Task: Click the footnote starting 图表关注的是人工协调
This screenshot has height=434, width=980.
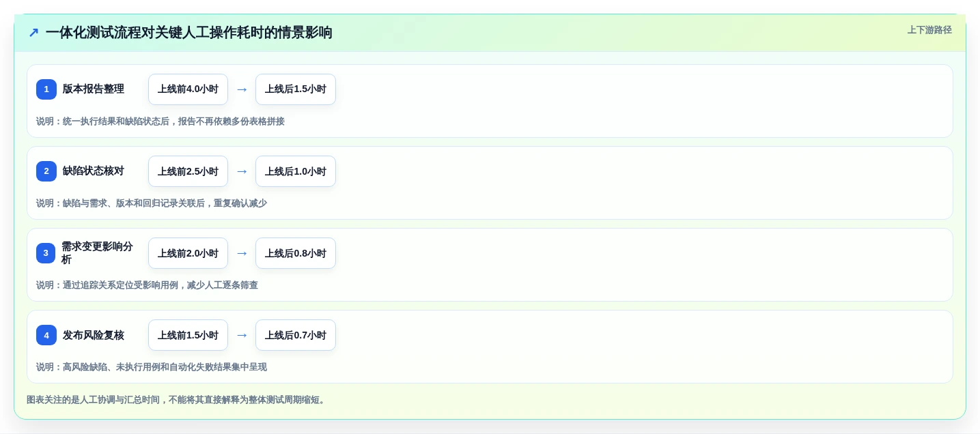Action: point(178,400)
